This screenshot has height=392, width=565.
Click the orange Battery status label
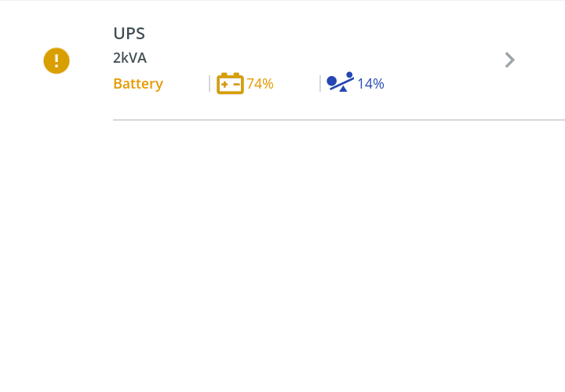(138, 84)
